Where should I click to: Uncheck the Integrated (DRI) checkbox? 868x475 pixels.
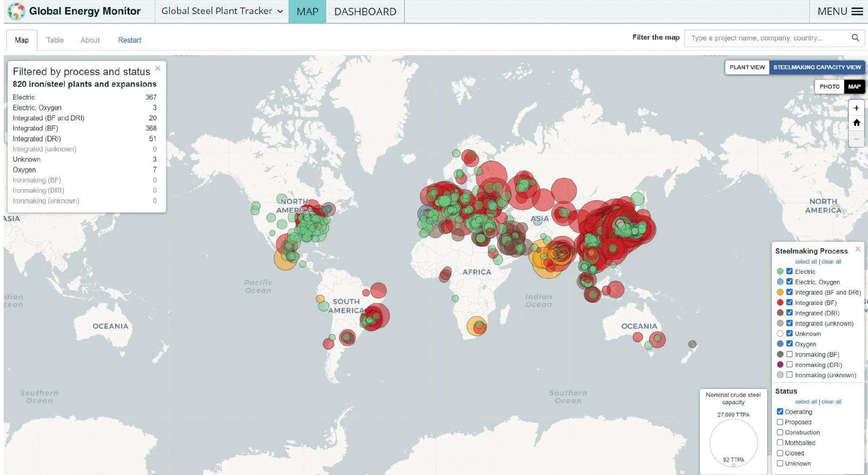(789, 313)
